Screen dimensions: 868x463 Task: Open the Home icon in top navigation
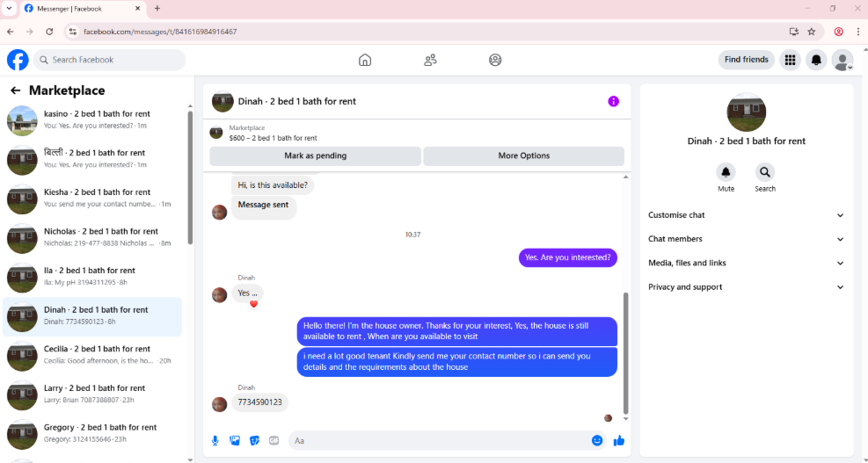coord(365,60)
